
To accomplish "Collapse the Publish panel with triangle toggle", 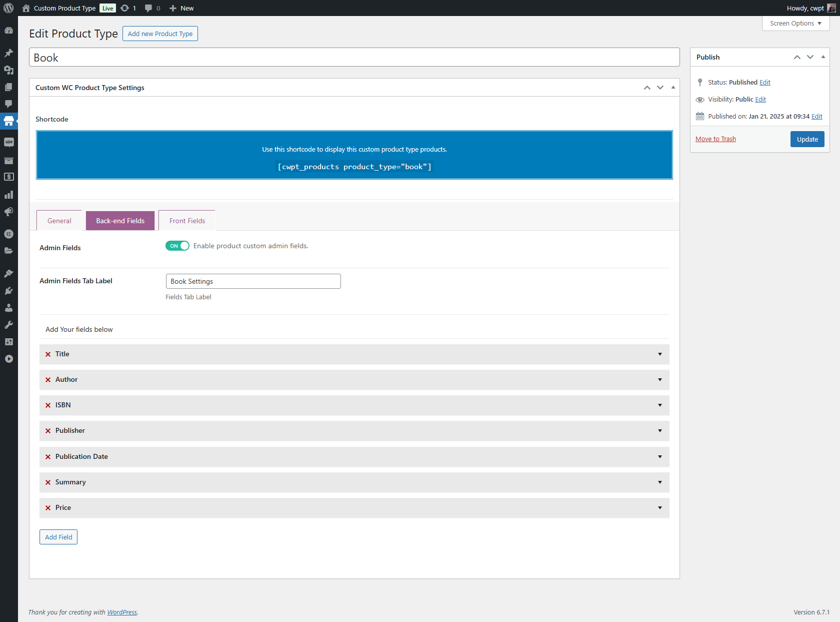I will (x=823, y=57).
